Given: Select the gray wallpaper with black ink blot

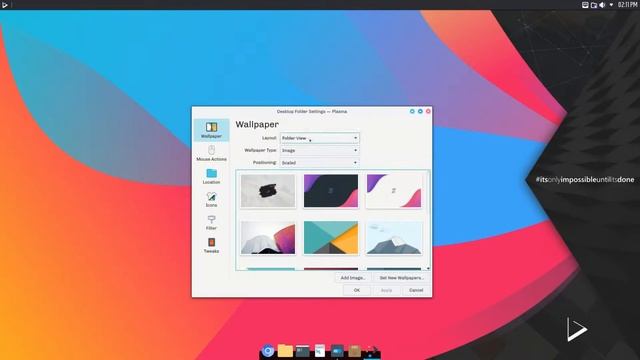Looking at the screenshot, I should coord(268,191).
